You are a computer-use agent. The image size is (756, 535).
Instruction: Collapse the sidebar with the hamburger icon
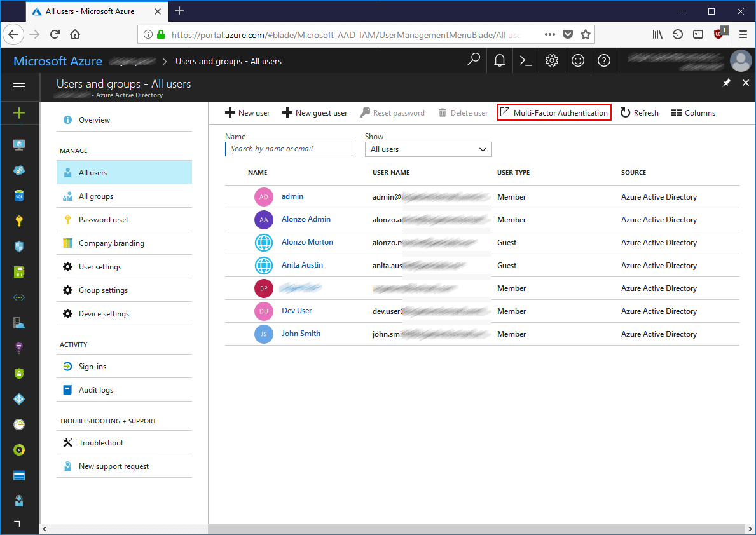coord(18,86)
